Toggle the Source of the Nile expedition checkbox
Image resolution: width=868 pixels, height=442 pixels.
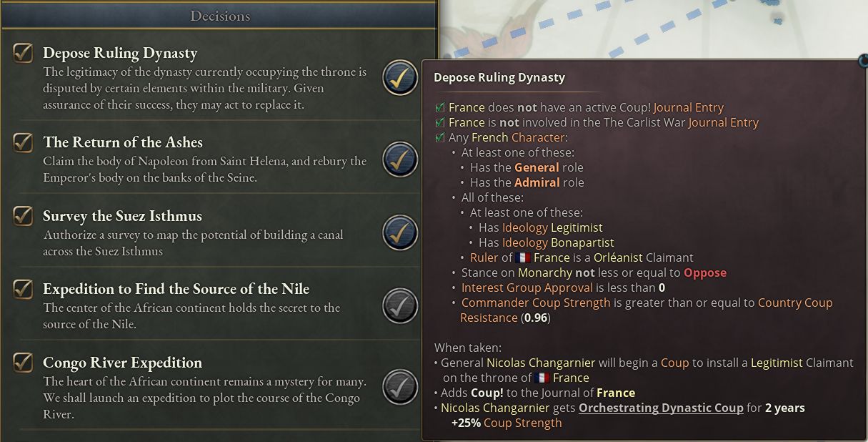tap(23, 288)
